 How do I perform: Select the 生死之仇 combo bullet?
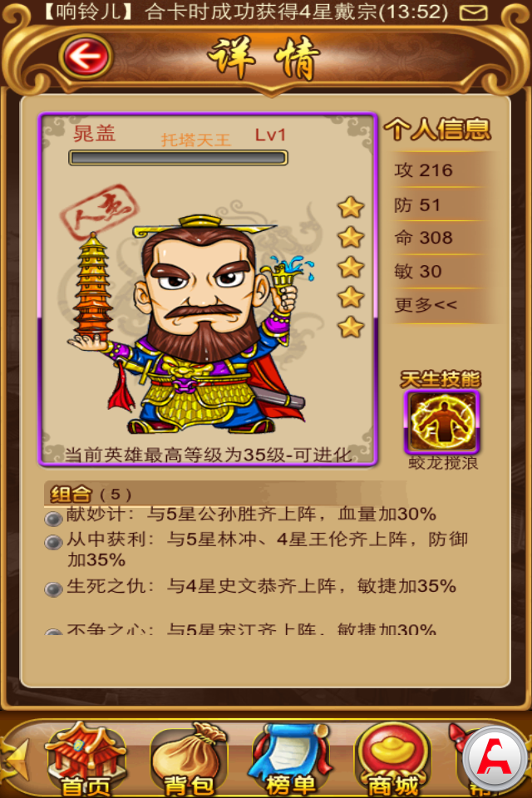[x=53, y=589]
